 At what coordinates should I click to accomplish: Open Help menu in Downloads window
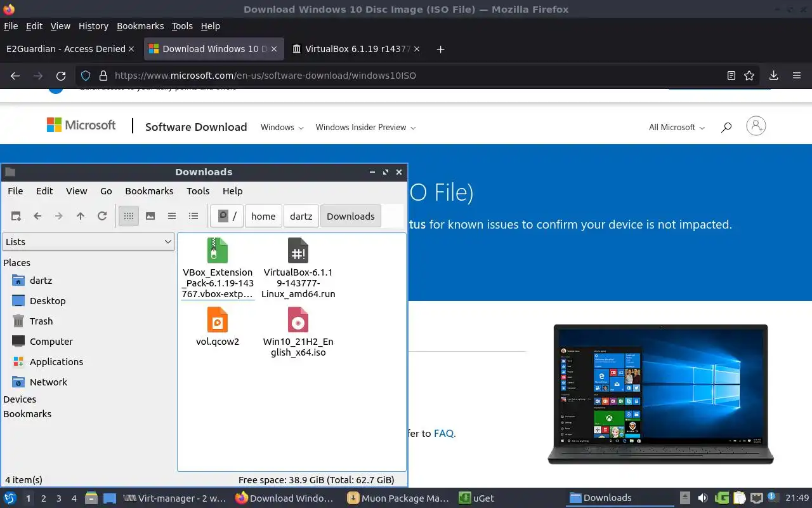click(232, 190)
